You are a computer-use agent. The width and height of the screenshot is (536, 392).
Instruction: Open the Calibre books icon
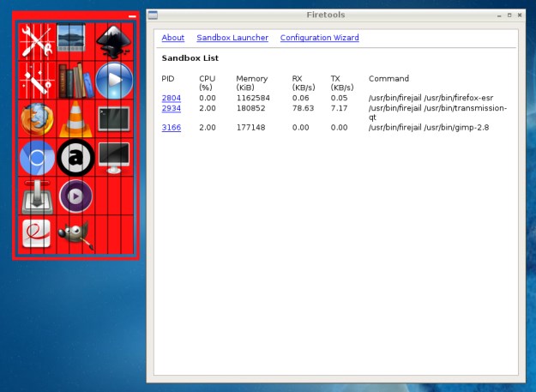(75, 80)
